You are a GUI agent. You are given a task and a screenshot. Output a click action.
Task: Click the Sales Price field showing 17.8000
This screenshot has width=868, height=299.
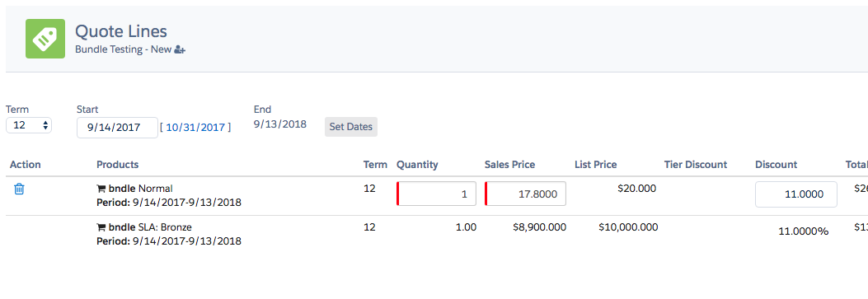click(x=525, y=194)
